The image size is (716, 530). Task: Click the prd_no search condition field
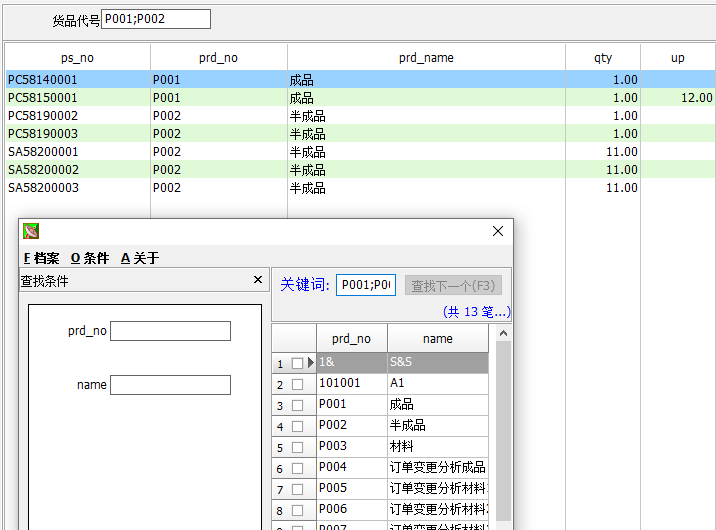pyautogui.click(x=170, y=331)
